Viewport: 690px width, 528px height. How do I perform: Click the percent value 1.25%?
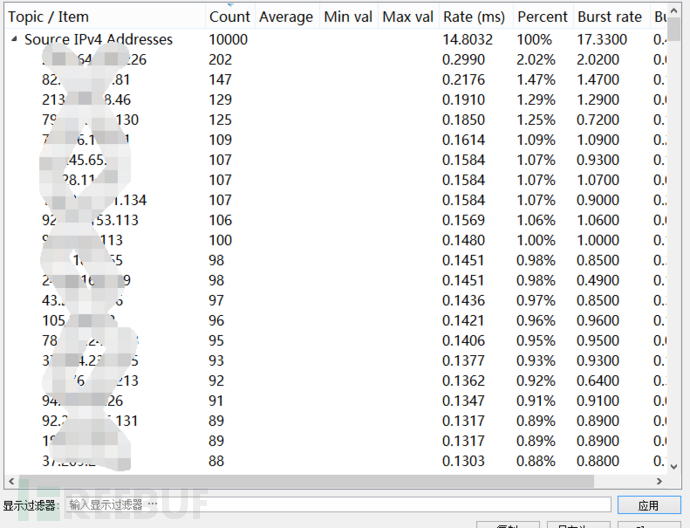tap(536, 120)
